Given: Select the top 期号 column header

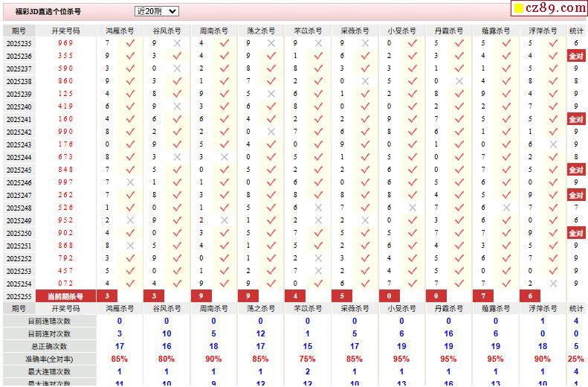Looking at the screenshot, I should coord(19,31).
